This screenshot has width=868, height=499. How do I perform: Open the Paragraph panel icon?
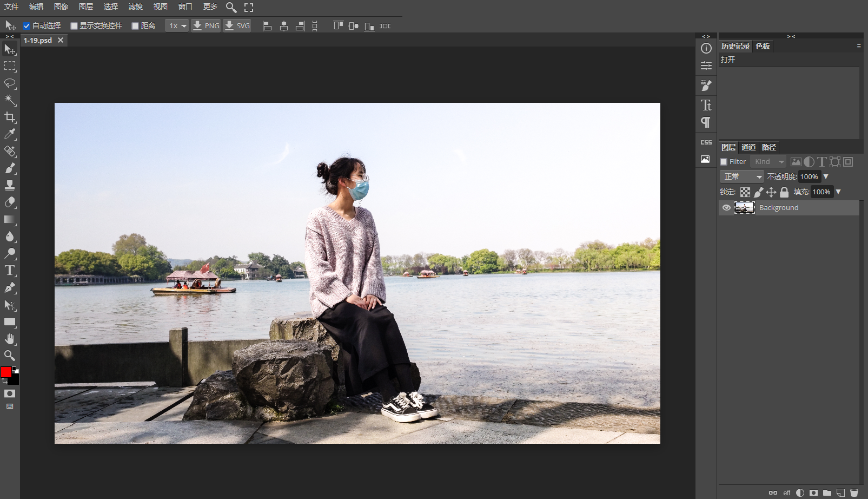[706, 122]
